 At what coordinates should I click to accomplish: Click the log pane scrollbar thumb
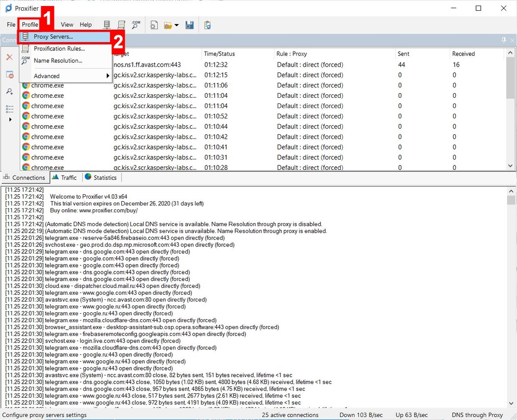[511, 200]
